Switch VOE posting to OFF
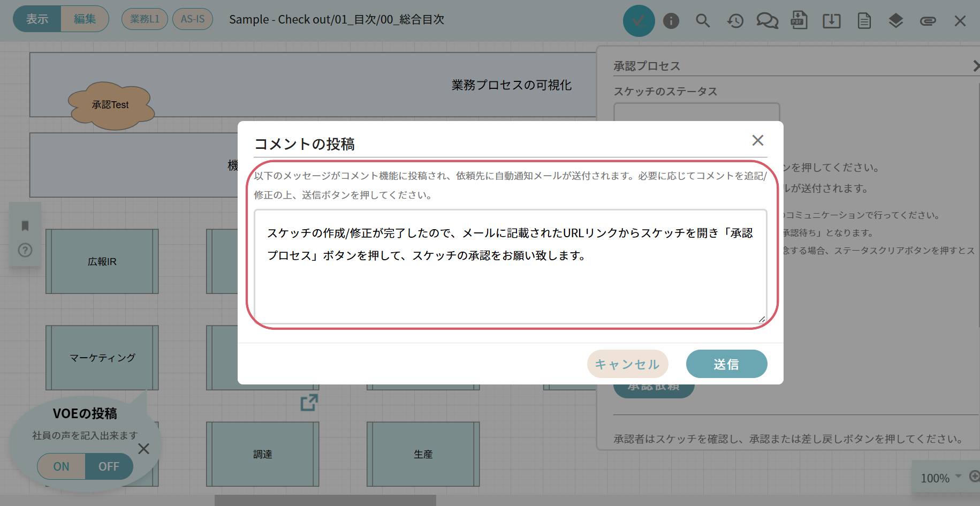The width and height of the screenshot is (980, 506). click(109, 466)
